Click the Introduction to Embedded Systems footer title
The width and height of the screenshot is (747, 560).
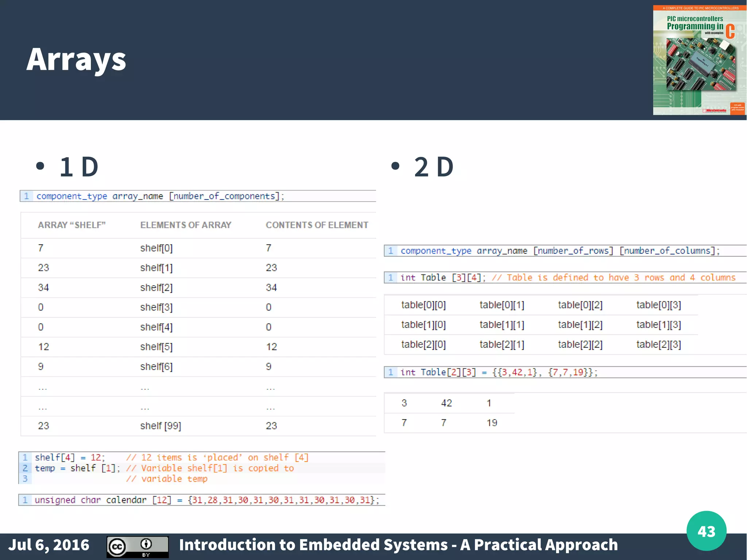398,545
